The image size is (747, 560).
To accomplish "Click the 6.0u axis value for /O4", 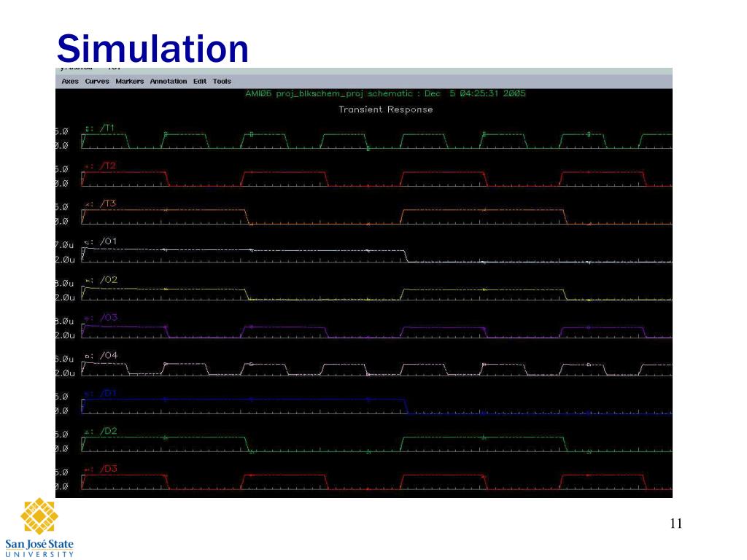I will [x=65, y=359].
